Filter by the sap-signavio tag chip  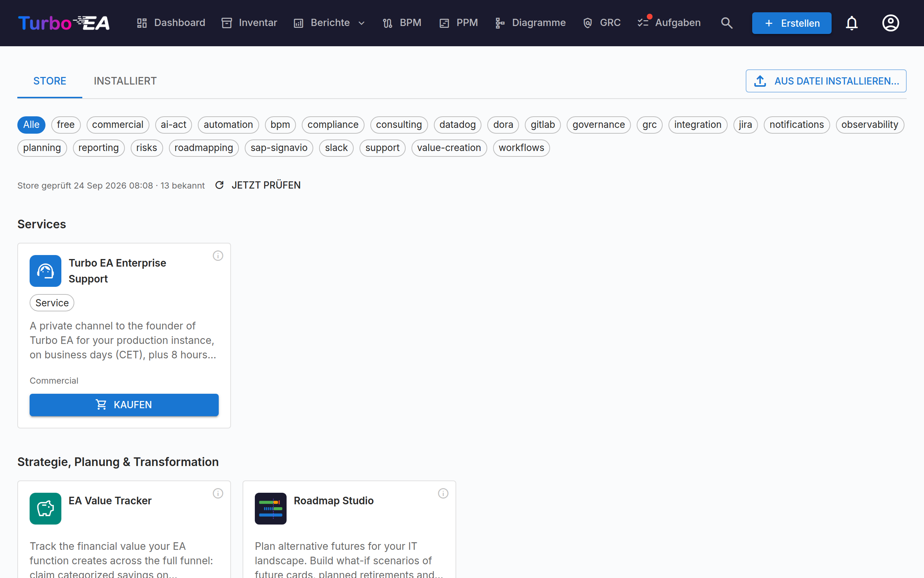pos(279,148)
